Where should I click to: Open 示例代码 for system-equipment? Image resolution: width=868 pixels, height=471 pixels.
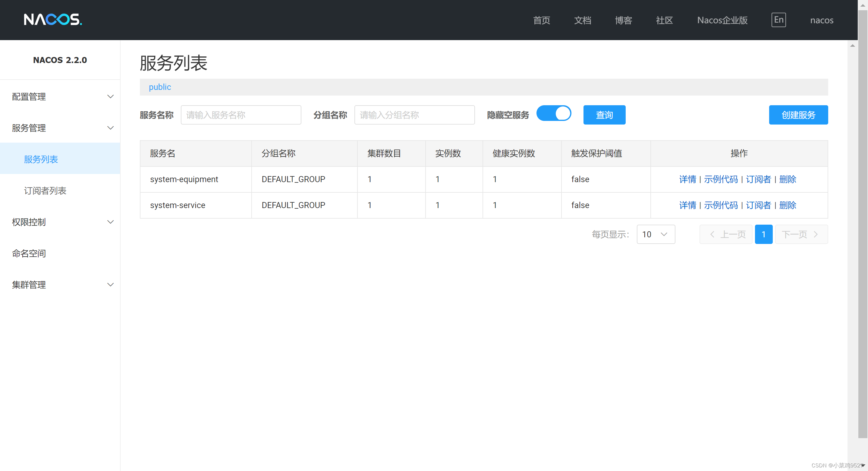coord(721,179)
